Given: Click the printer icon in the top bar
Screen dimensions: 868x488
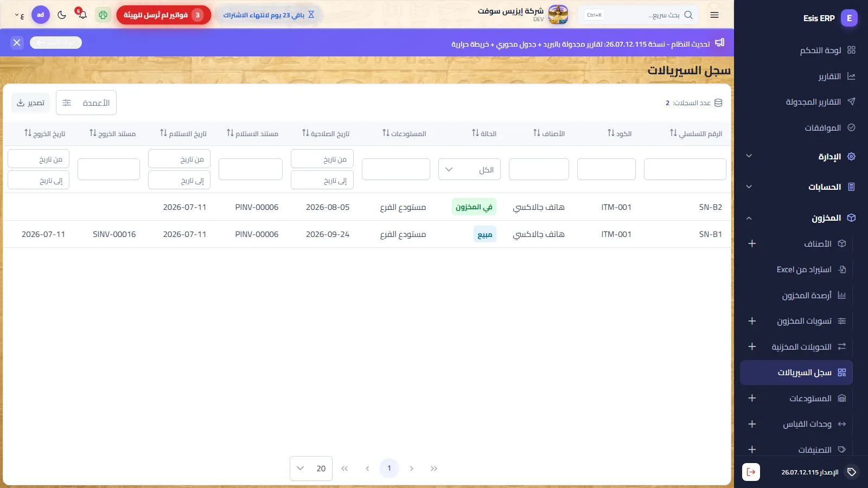Looking at the screenshot, I should [103, 15].
